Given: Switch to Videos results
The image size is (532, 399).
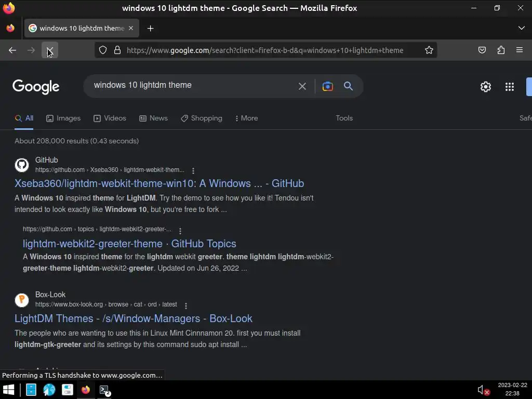Looking at the screenshot, I should 110,118.
